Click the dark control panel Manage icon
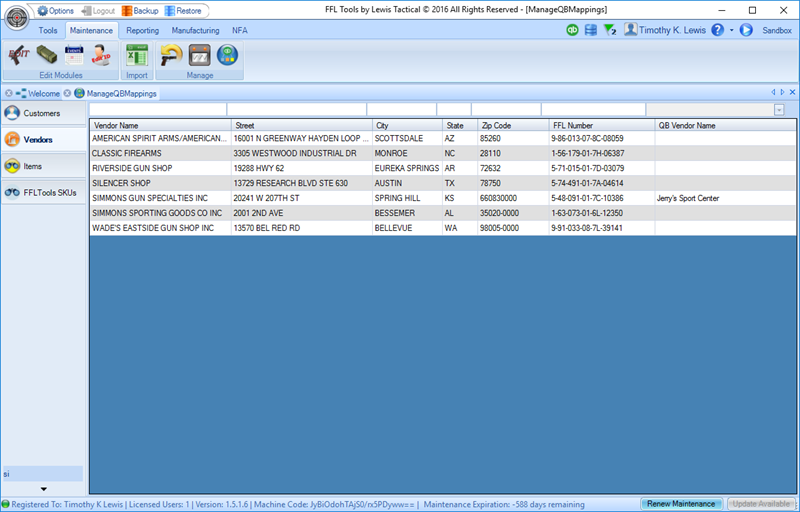 (199, 55)
